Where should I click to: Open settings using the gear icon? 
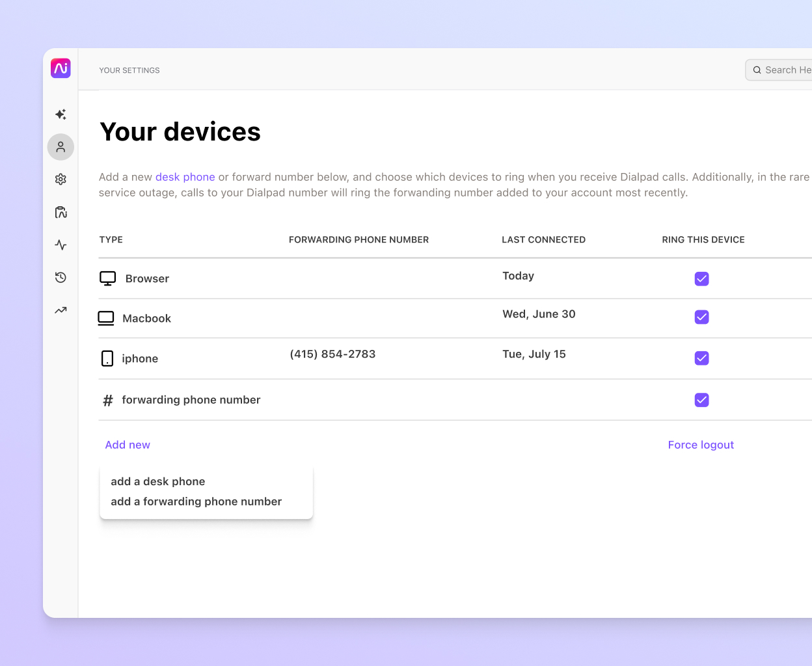click(61, 179)
